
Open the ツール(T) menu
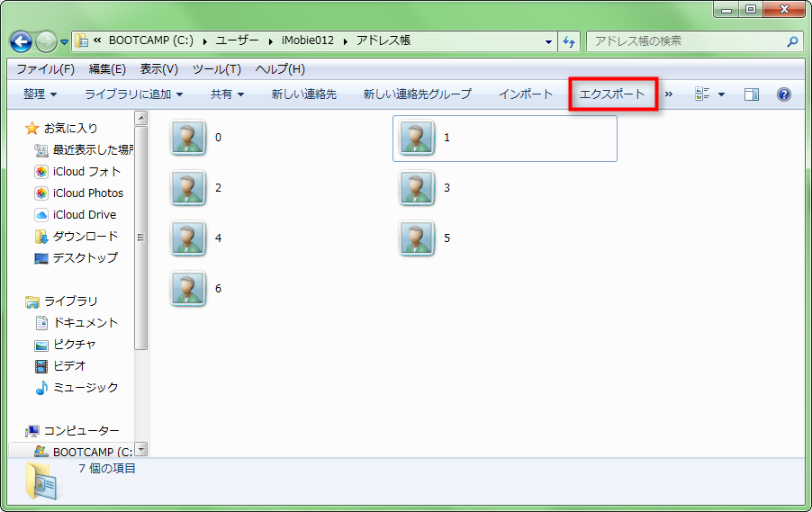216,69
